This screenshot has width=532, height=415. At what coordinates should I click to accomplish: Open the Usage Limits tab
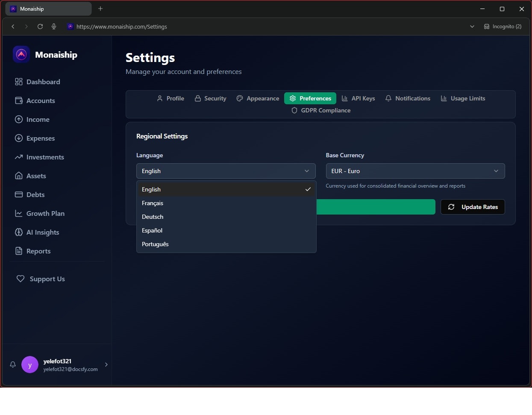pyautogui.click(x=463, y=98)
